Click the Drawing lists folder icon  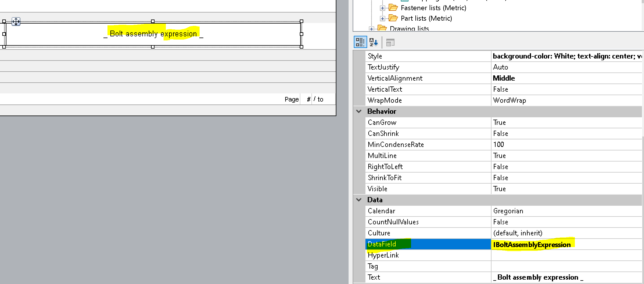point(382,28)
